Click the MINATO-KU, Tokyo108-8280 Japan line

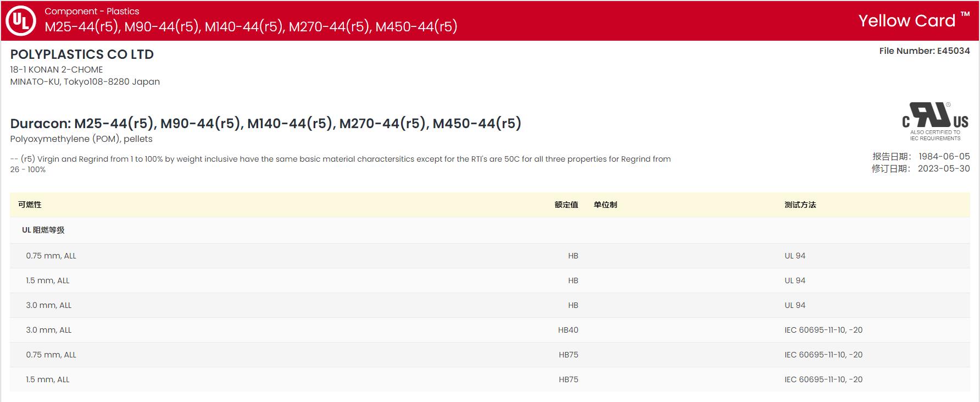tap(85, 82)
